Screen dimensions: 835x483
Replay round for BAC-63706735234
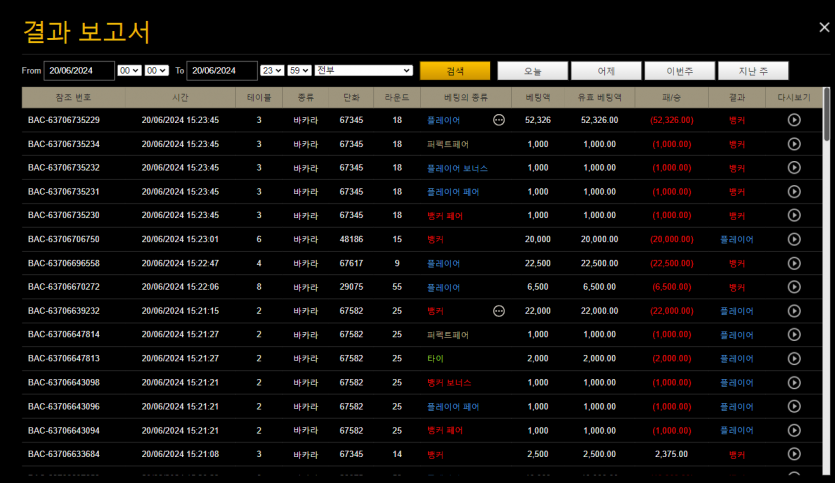click(x=794, y=144)
